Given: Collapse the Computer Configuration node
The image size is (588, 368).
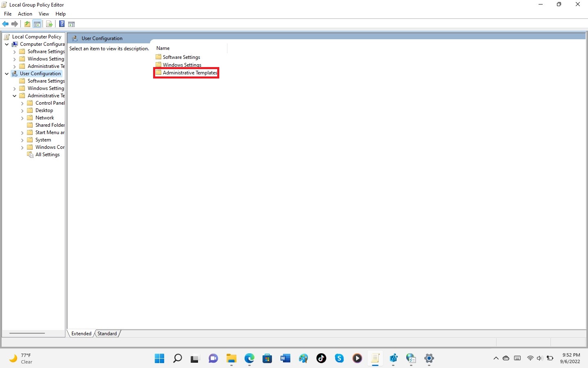Looking at the screenshot, I should pyautogui.click(x=7, y=44).
